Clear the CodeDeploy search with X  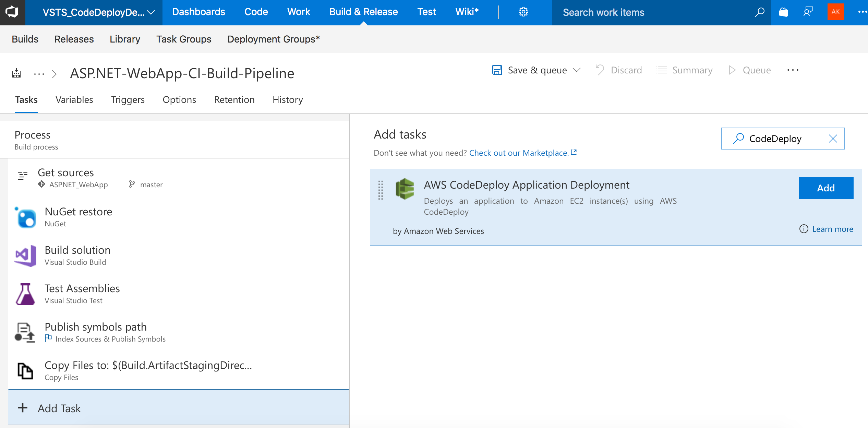[833, 139]
